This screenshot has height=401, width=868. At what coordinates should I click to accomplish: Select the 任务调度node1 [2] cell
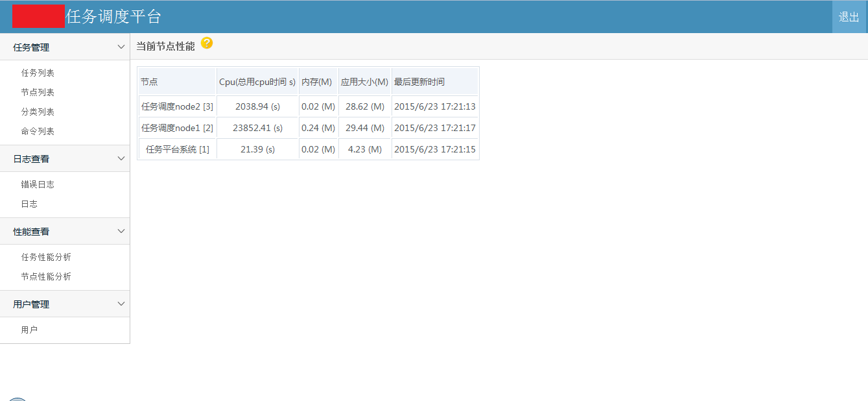177,128
